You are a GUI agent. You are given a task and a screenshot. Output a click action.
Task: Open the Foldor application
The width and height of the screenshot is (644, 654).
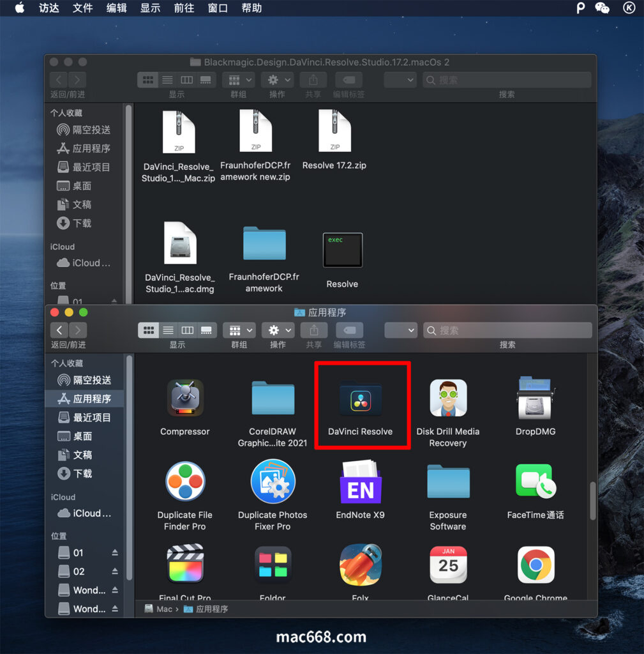pyautogui.click(x=273, y=565)
